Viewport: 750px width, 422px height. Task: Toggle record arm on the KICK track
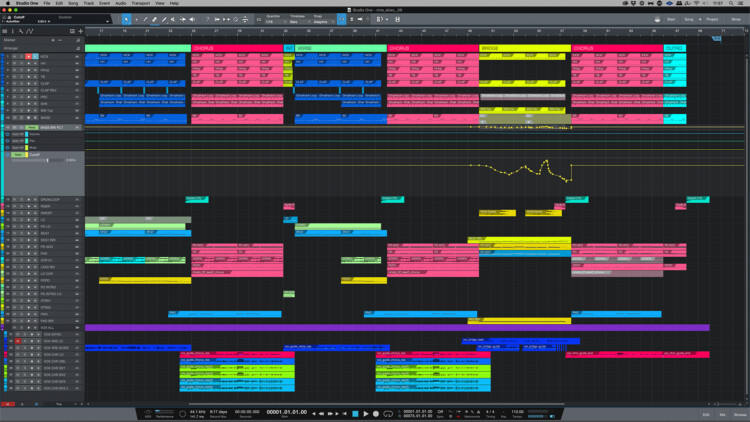tap(28, 56)
